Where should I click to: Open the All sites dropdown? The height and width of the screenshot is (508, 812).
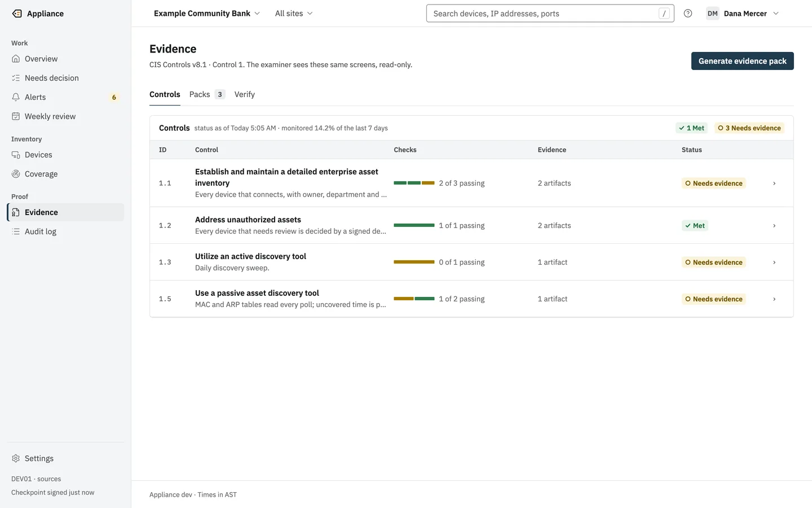tap(294, 14)
